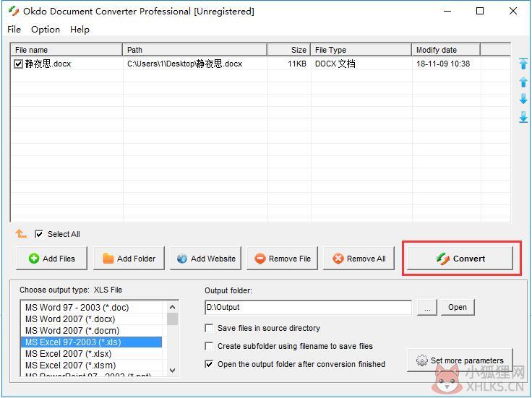Enable Save files in source directory
The width and height of the screenshot is (532, 398).
click(x=209, y=328)
